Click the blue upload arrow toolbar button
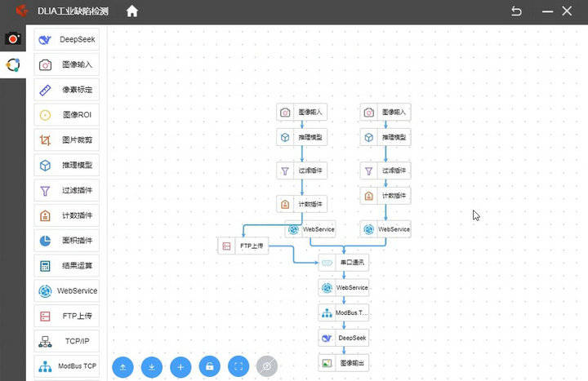 pyautogui.click(x=122, y=366)
